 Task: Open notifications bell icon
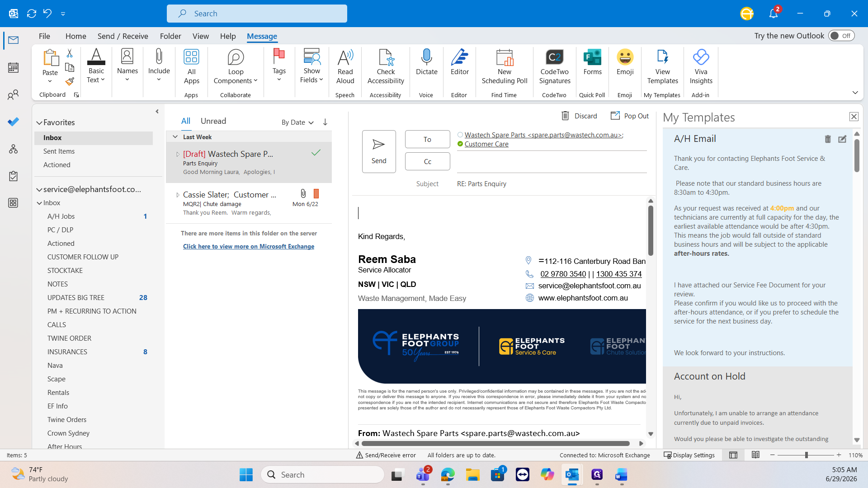click(x=774, y=14)
